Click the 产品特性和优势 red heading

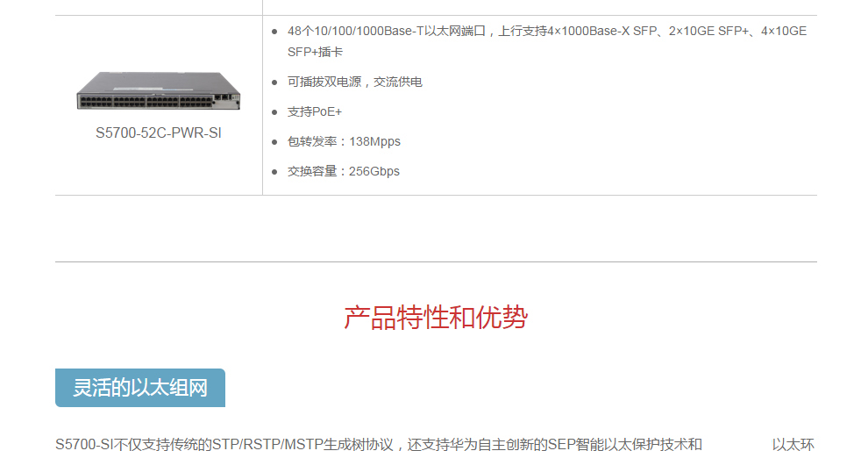[436, 318]
